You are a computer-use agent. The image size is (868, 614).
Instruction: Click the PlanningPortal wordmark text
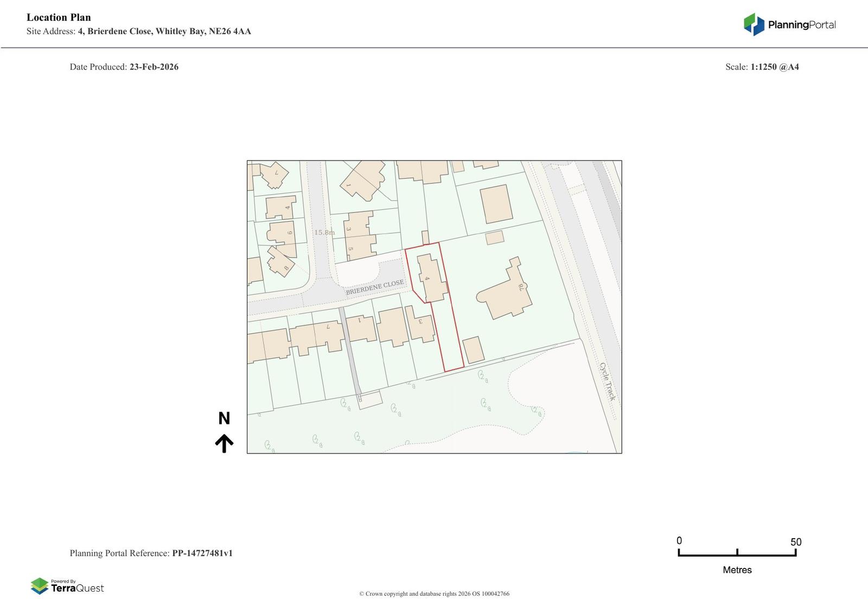coord(801,25)
